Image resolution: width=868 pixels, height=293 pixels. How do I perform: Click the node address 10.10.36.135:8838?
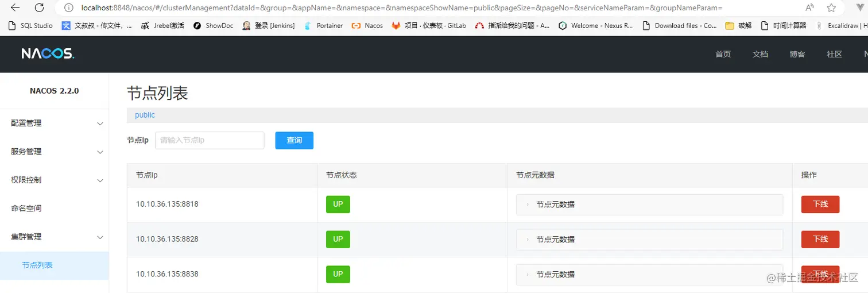[167, 274]
